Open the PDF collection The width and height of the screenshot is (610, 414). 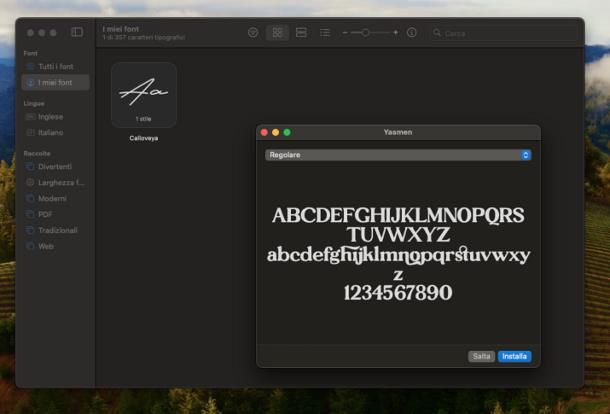56,215
